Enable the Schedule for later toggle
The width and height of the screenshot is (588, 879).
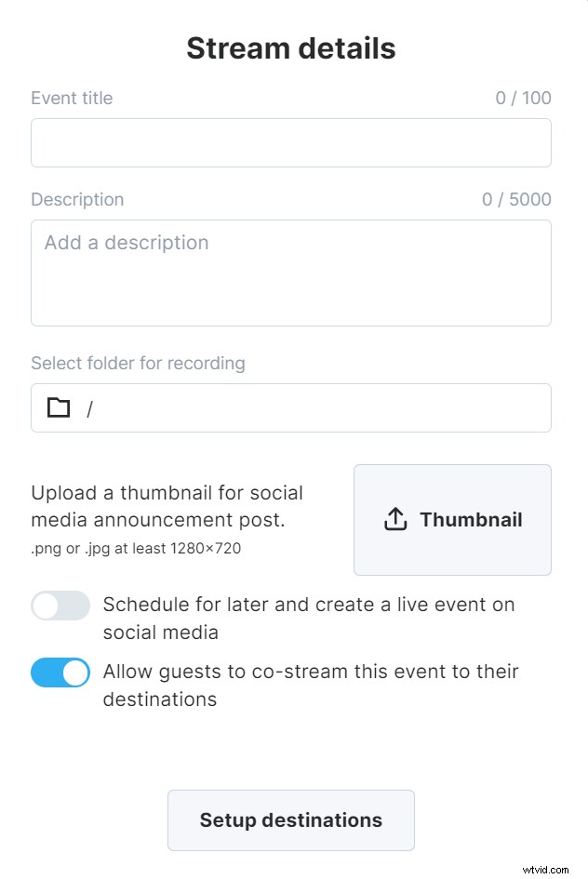(60, 605)
